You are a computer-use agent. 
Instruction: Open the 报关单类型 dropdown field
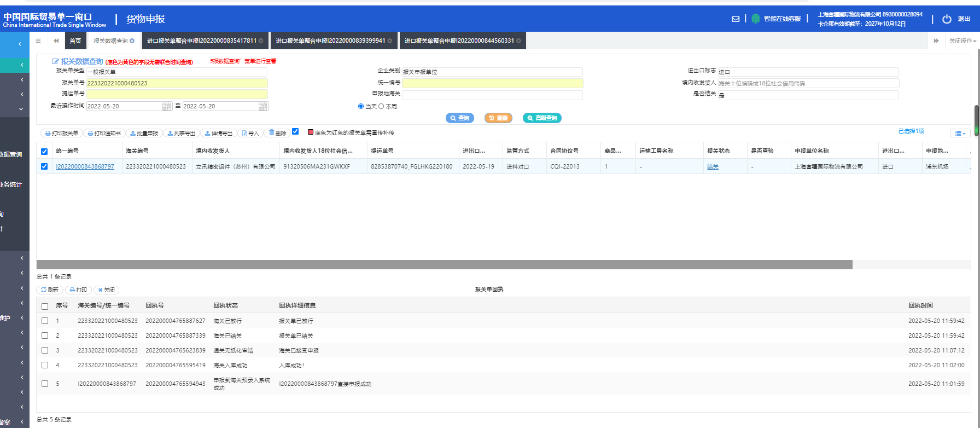point(177,72)
